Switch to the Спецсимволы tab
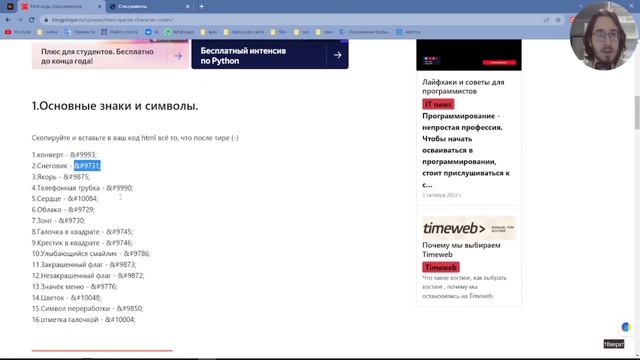This screenshot has width=640, height=360. click(149, 7)
